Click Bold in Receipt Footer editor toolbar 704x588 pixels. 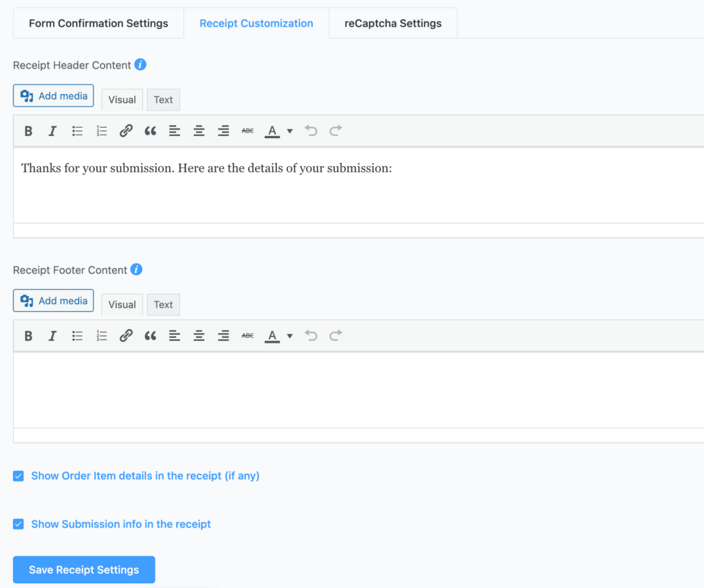point(28,336)
